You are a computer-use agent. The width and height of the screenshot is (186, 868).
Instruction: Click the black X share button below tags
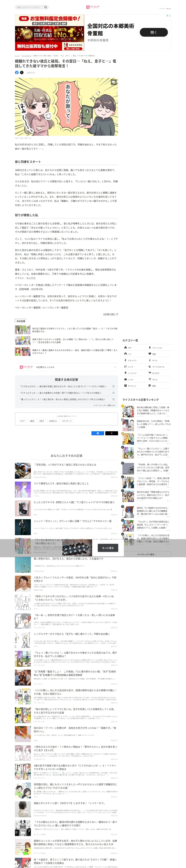[x=111, y=433]
